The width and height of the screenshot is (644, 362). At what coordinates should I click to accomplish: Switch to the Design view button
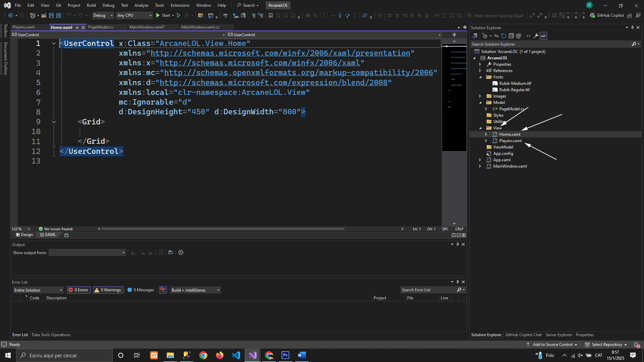[x=24, y=235]
